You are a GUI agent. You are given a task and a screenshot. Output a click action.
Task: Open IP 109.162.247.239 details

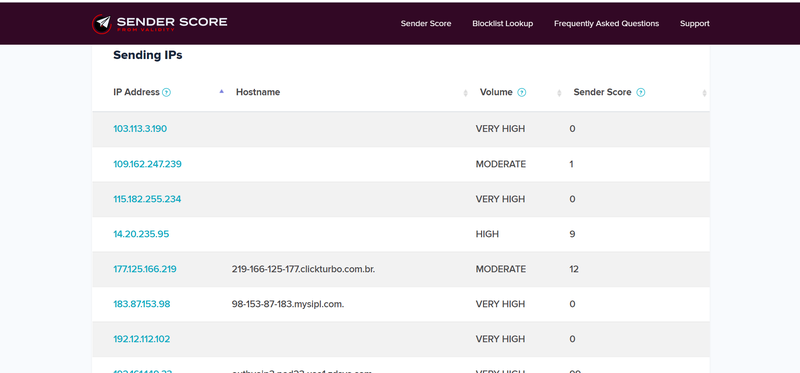(147, 164)
